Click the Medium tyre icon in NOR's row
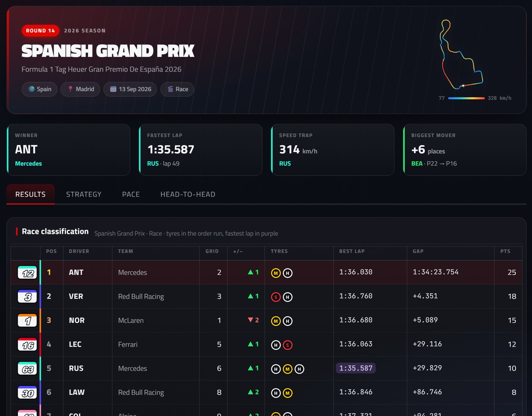Viewport: 532px width, 416px height. click(x=276, y=321)
